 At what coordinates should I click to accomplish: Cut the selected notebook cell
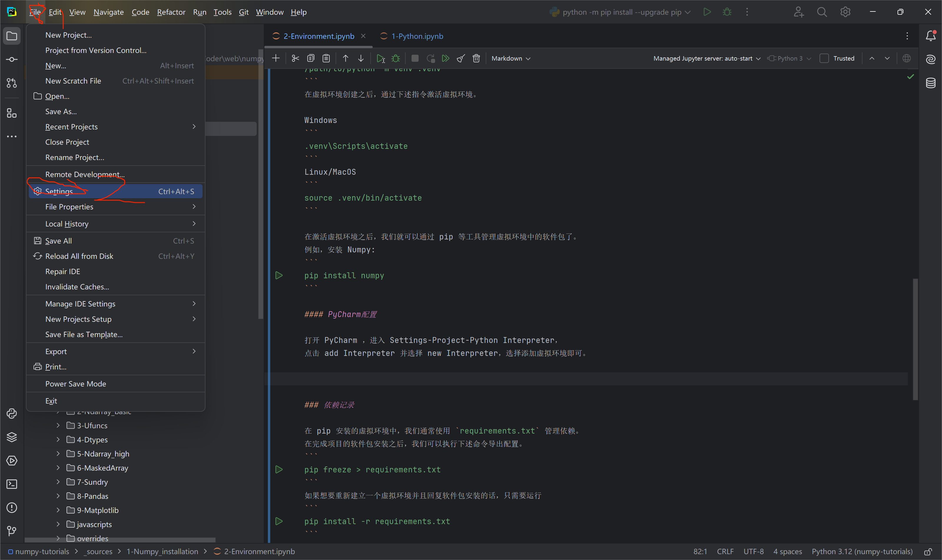pyautogui.click(x=295, y=58)
